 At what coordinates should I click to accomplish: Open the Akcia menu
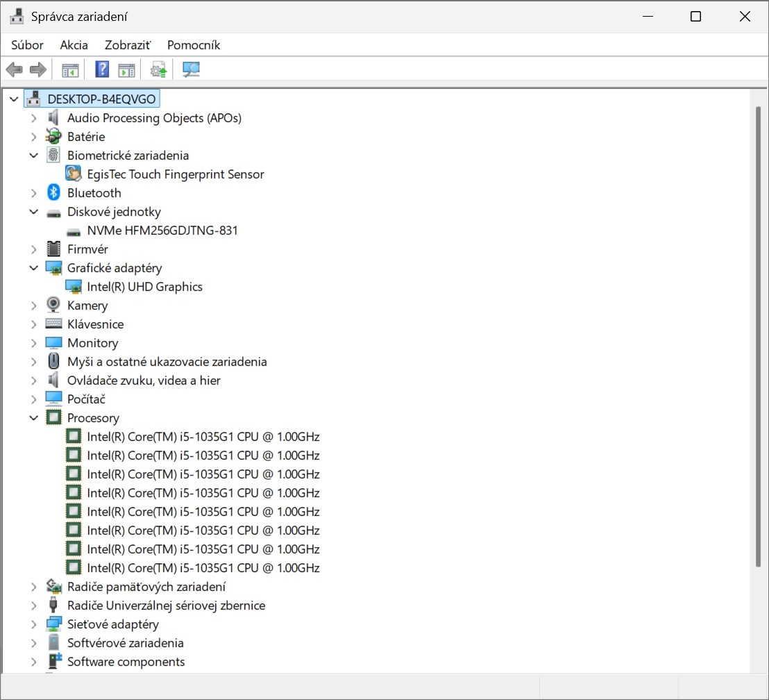74,45
